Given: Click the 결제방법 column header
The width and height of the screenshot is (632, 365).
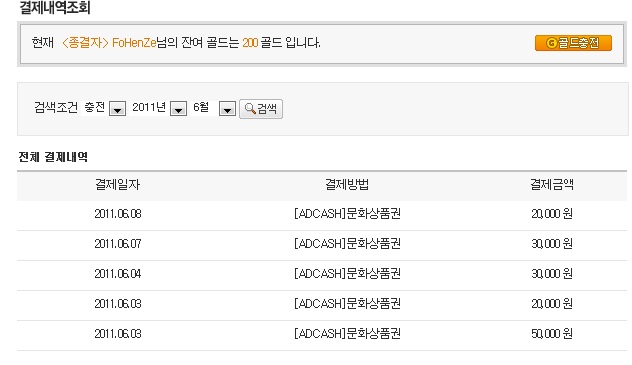Looking at the screenshot, I should pos(347,185).
